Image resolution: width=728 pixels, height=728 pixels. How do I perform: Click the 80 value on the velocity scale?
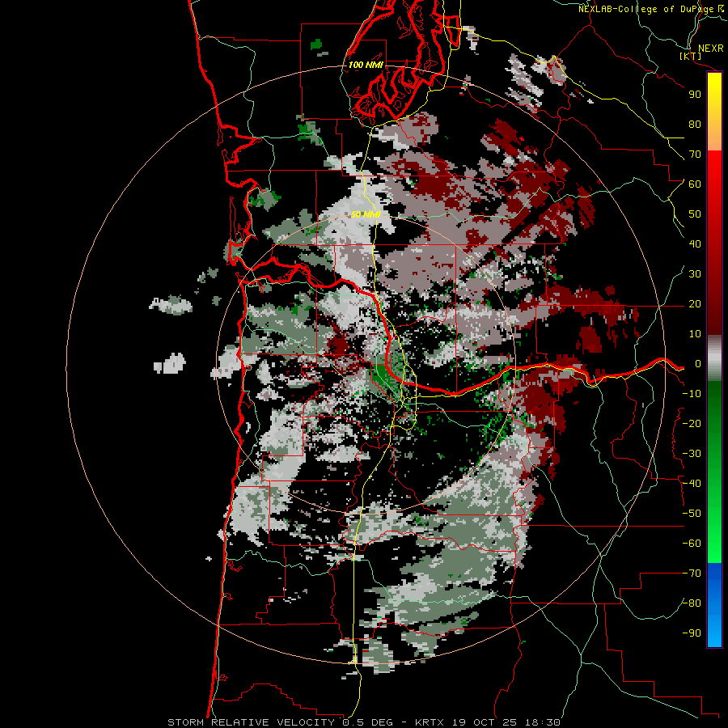(695, 124)
